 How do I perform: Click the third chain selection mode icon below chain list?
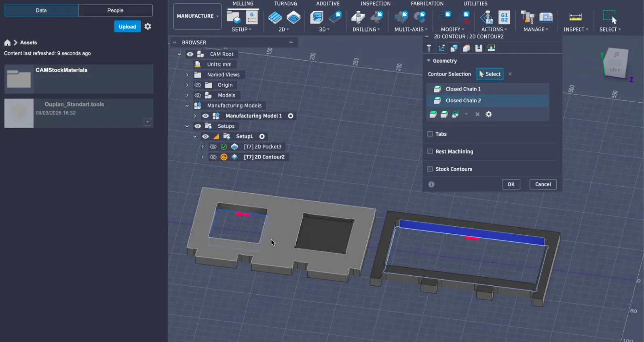456,114
